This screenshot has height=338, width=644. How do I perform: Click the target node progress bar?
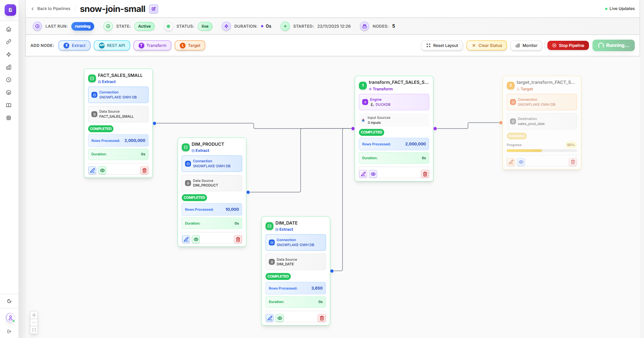pyautogui.click(x=542, y=151)
